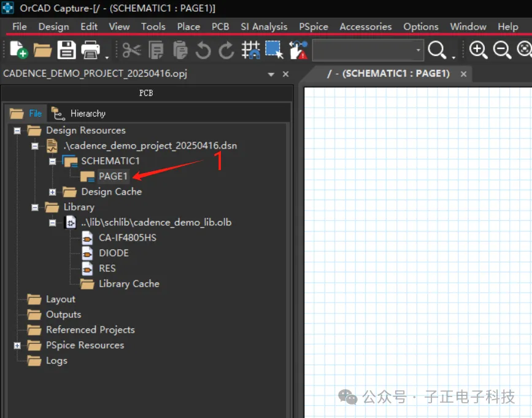
Task: Collapse the SCHEMATIC1 tree node
Action: (52, 161)
